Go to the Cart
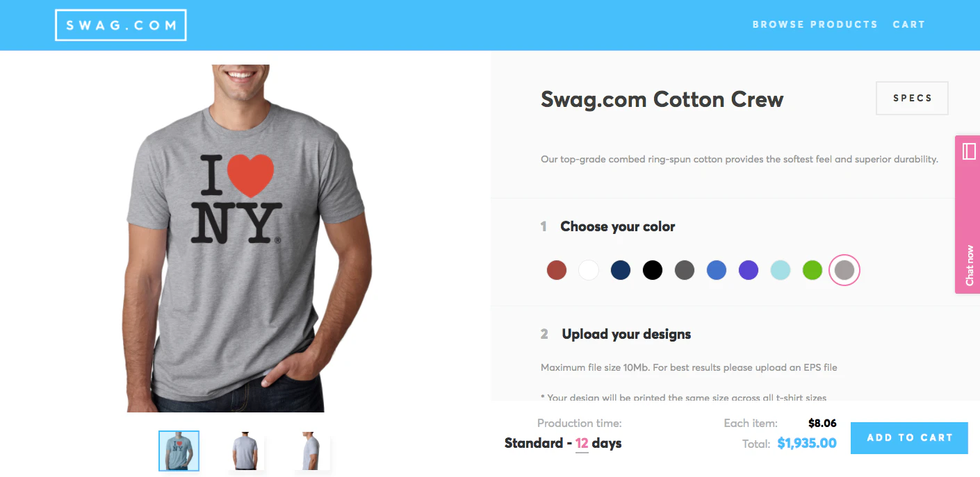 tap(908, 24)
